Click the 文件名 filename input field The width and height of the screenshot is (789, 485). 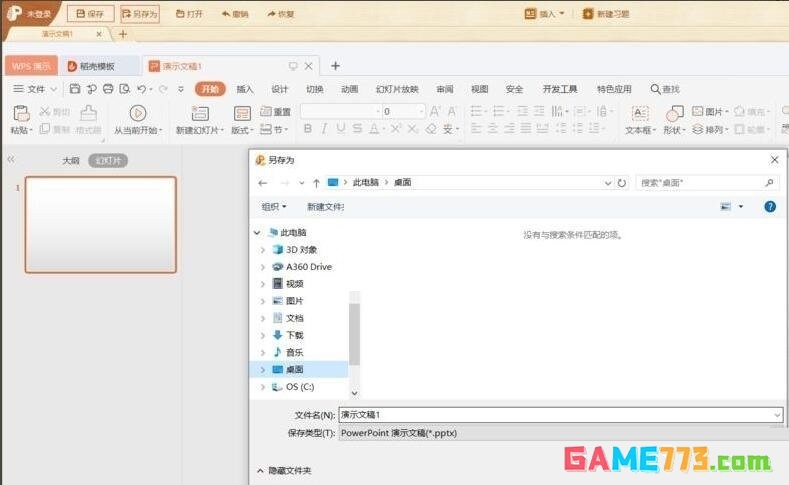[561, 415]
